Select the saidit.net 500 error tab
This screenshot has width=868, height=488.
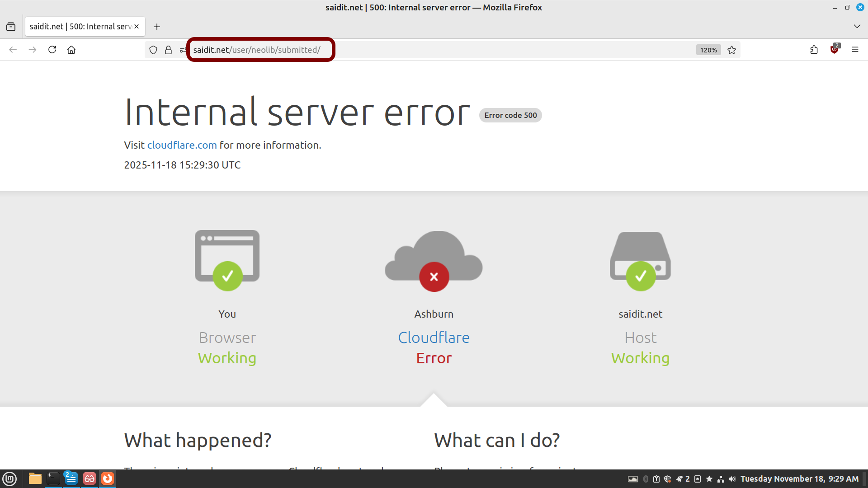[x=80, y=27]
